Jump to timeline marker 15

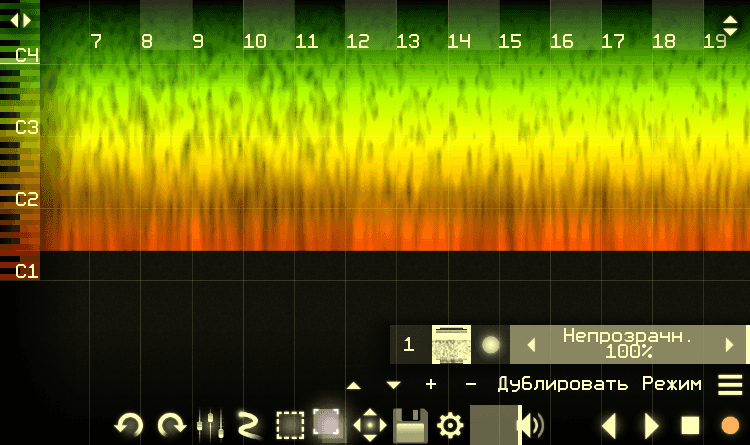coord(510,42)
